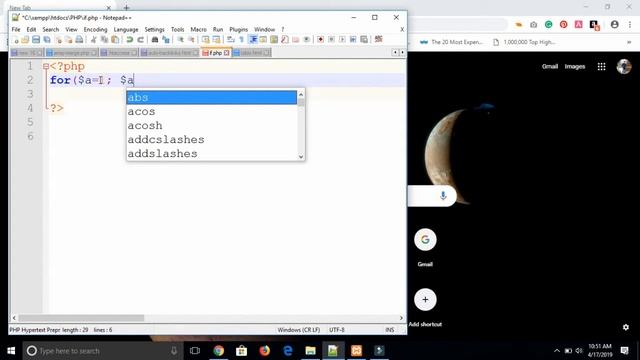The image size is (640, 360).
Task: Open Find with binoculars icon
Action: [x=155, y=40]
